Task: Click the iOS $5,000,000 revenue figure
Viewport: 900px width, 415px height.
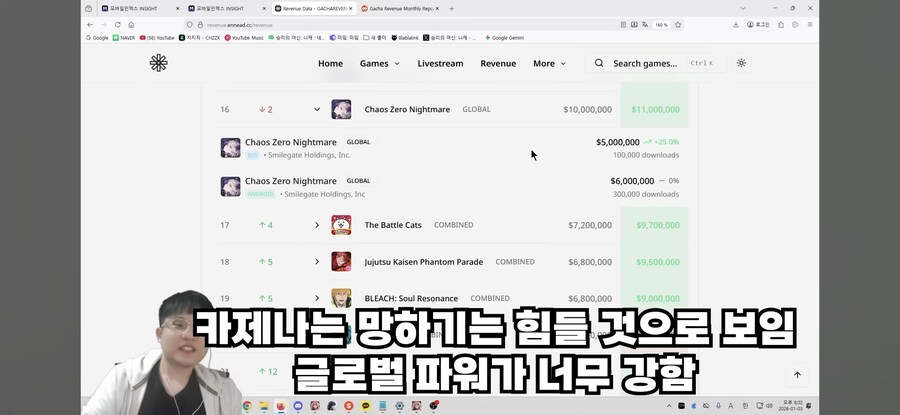Action: coord(618,142)
